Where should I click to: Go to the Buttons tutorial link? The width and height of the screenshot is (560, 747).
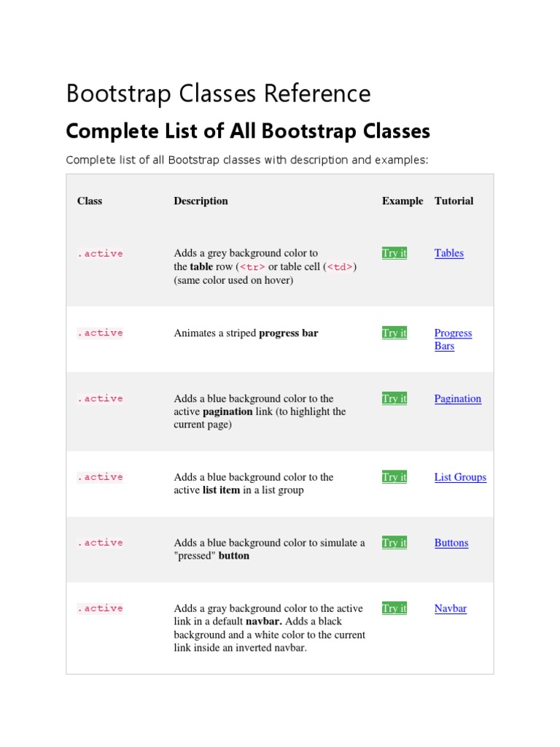(x=451, y=543)
